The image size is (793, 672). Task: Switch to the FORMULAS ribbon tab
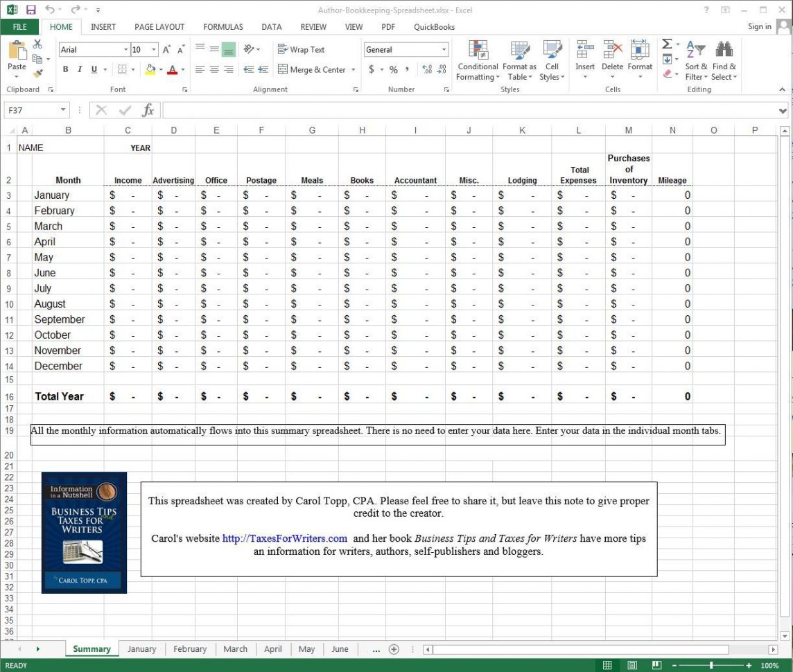(x=223, y=27)
